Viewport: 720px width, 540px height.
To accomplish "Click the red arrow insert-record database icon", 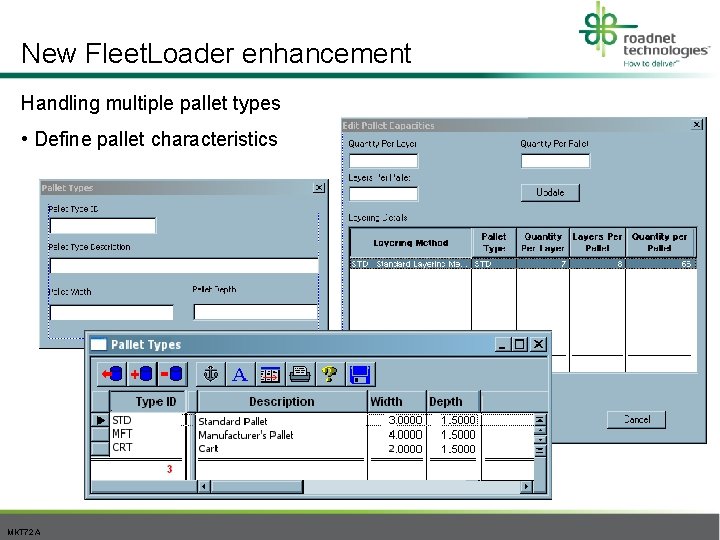I will point(112,374).
